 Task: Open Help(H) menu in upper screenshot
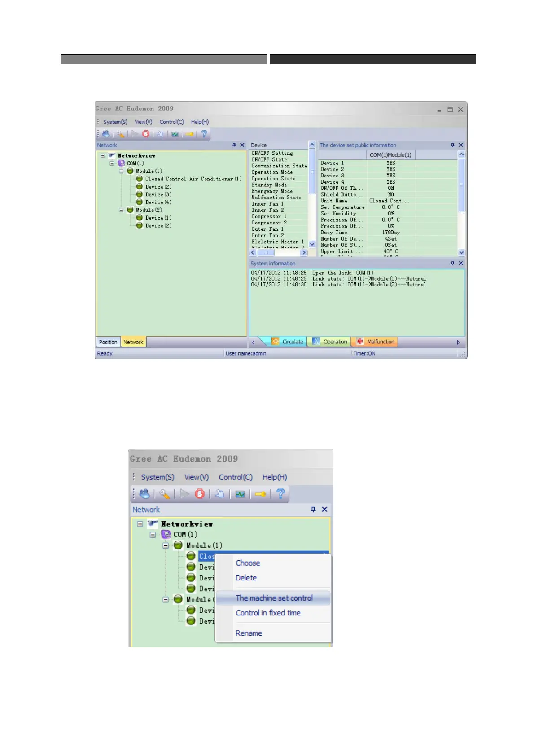tap(200, 122)
